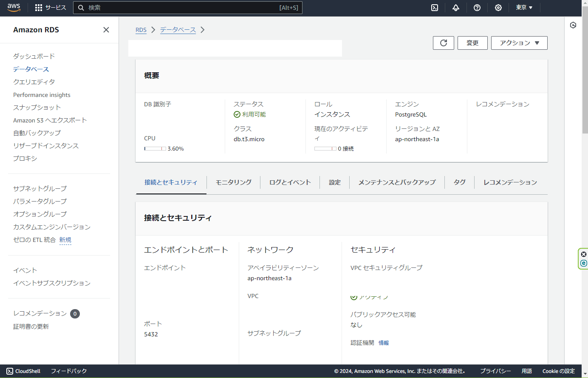588x378 pixels.
Task: Focus the 検索 search field
Action: point(188,8)
